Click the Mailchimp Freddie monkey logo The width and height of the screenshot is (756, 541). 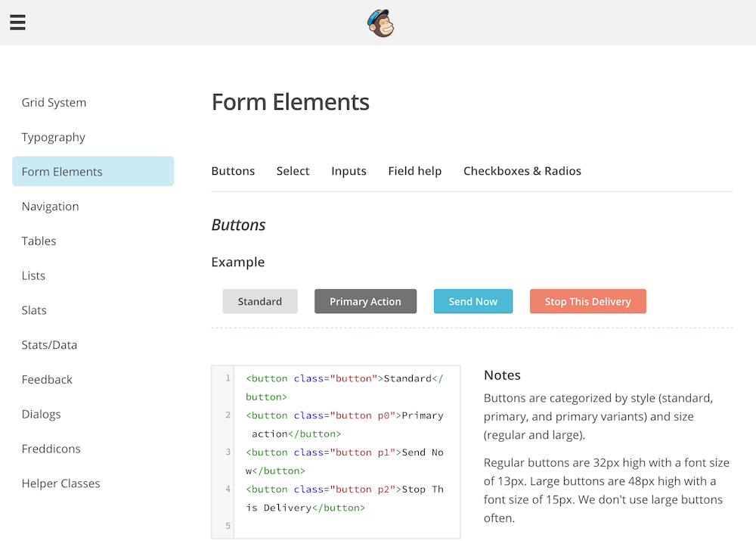pos(380,23)
